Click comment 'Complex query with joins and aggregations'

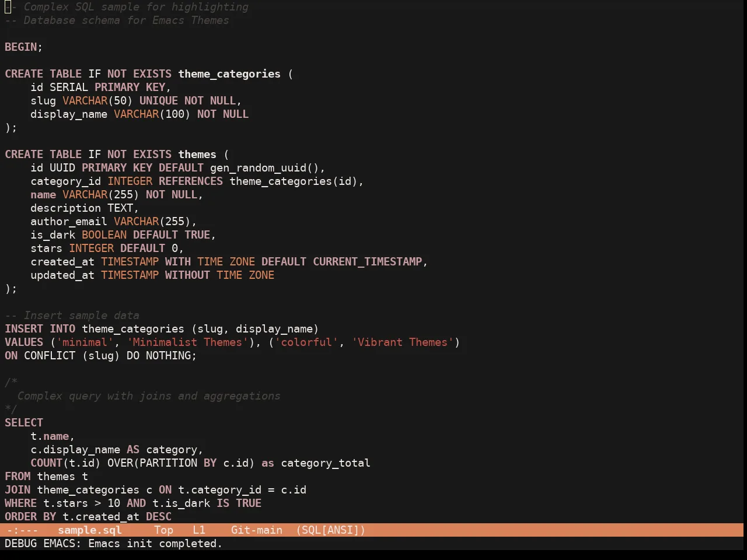(x=149, y=396)
